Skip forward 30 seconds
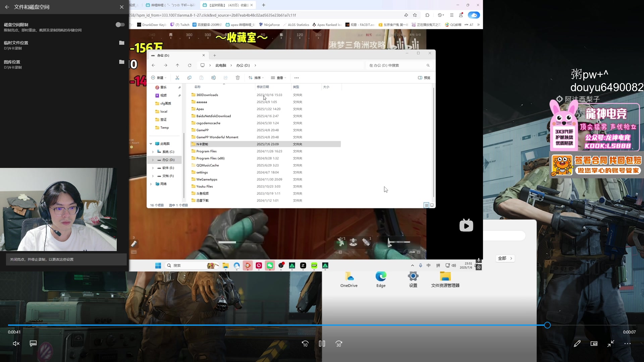644x362 pixels. (x=339, y=344)
